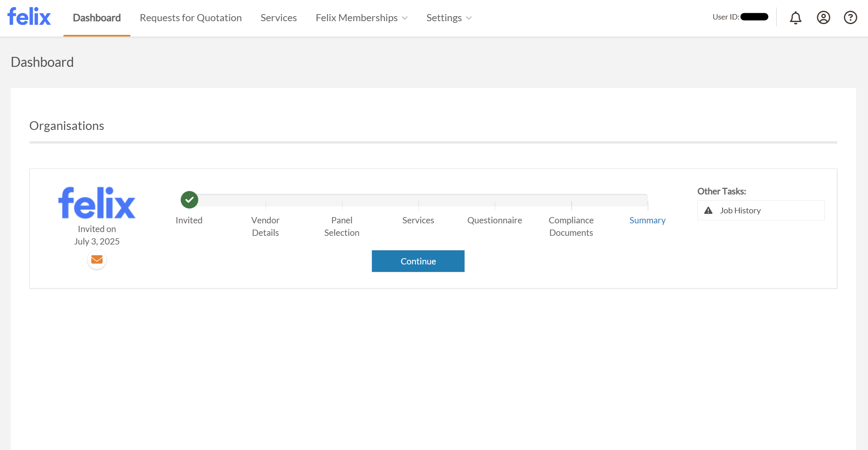Click the felix logo in header
868x450 pixels.
pyautogui.click(x=29, y=17)
